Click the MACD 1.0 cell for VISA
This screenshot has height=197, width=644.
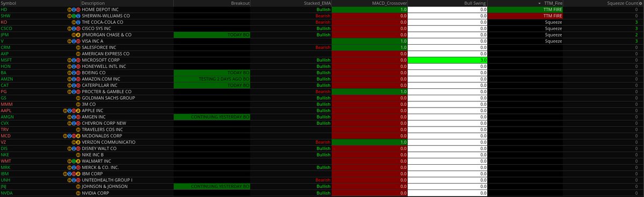370,41
